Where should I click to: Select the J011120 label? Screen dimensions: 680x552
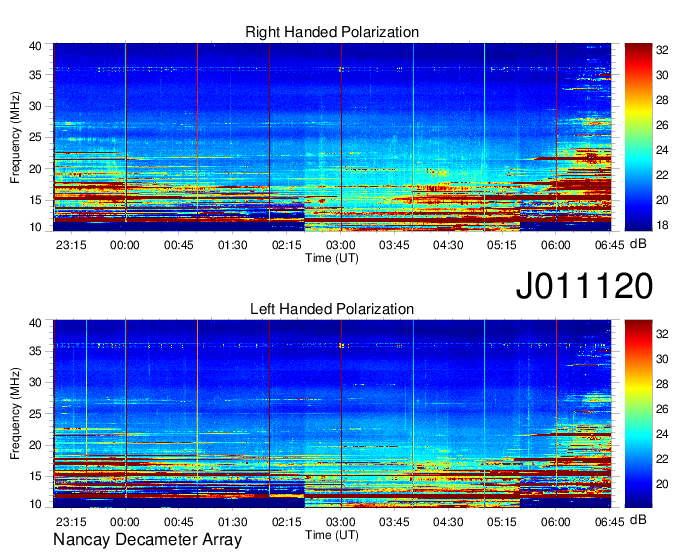pos(584,286)
